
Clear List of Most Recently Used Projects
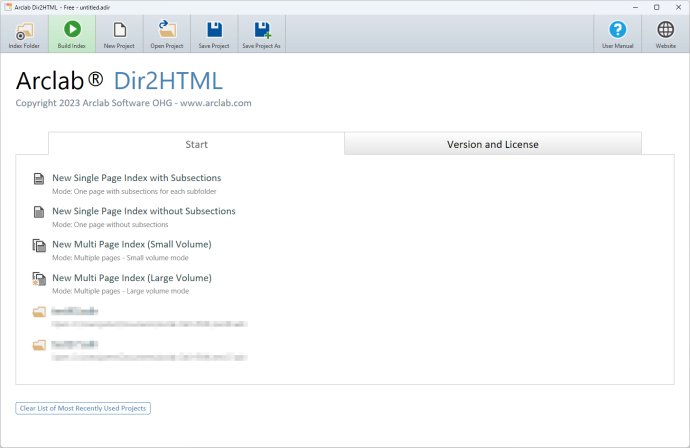(x=83, y=408)
